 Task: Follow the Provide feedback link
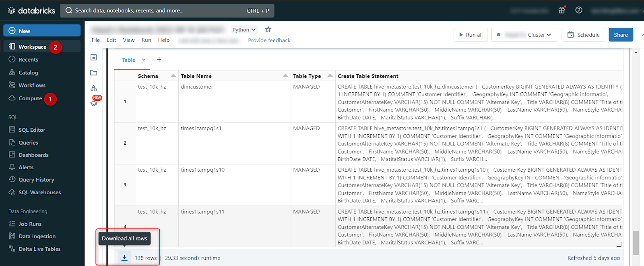click(269, 40)
